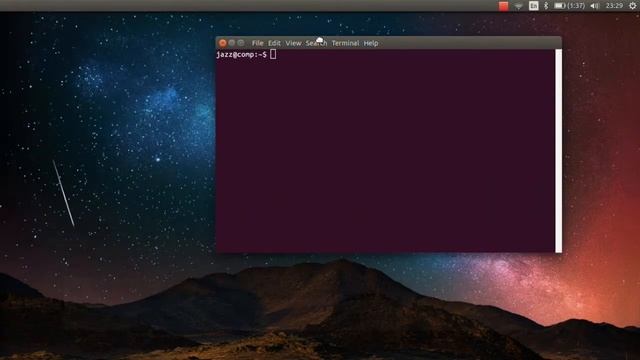Open the View menu in terminal
The image size is (640, 360).
(x=293, y=43)
